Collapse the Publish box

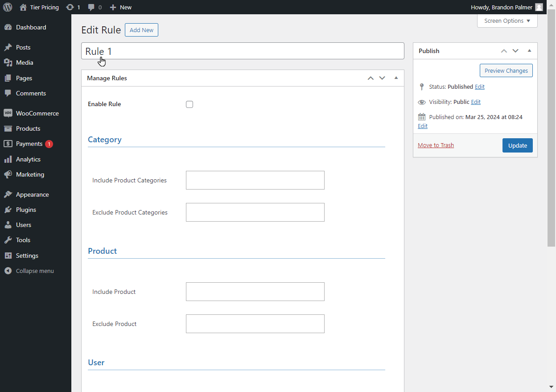click(529, 51)
